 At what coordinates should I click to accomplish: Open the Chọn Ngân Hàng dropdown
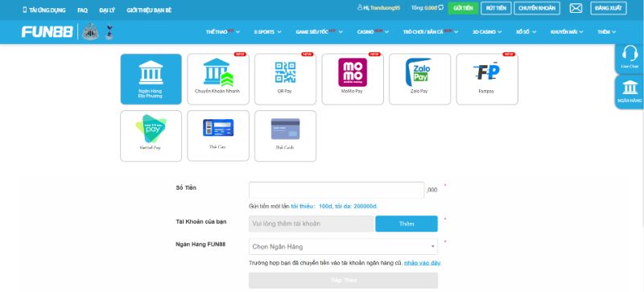coord(343,246)
